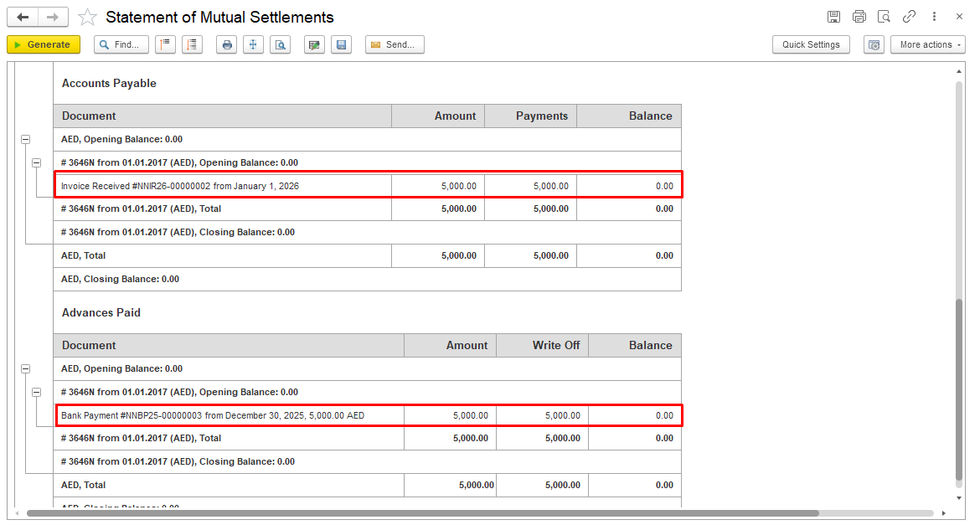Click the vertical scrollbar thumb
Image resolution: width=980 pixels, height=525 pixels.
(x=959, y=390)
